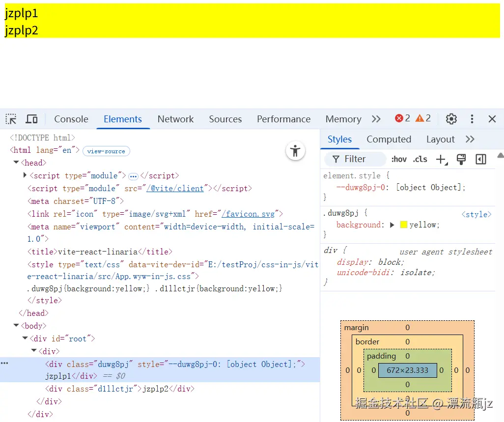
Task: Open DevTools settings gear
Action: pyautogui.click(x=451, y=118)
